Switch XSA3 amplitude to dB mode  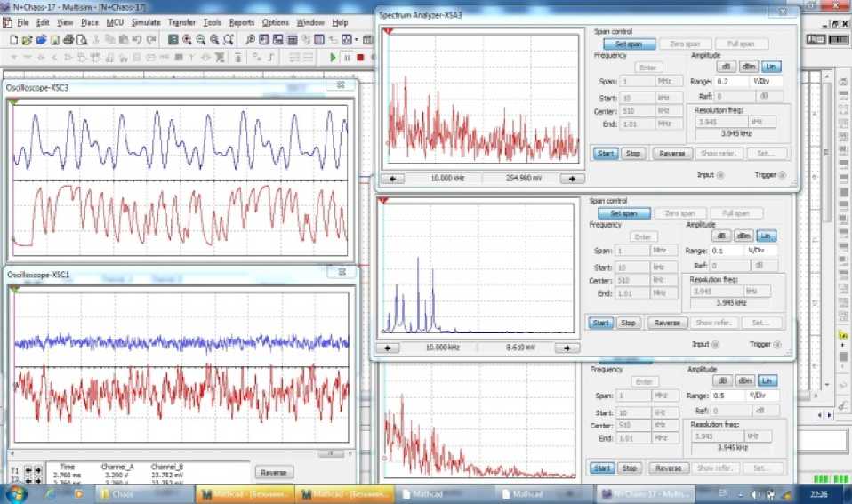point(726,67)
